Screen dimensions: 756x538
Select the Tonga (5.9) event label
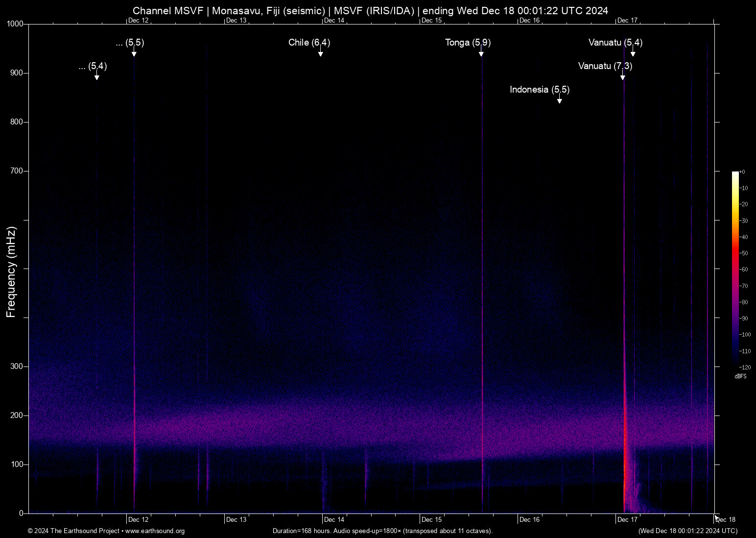tap(468, 43)
